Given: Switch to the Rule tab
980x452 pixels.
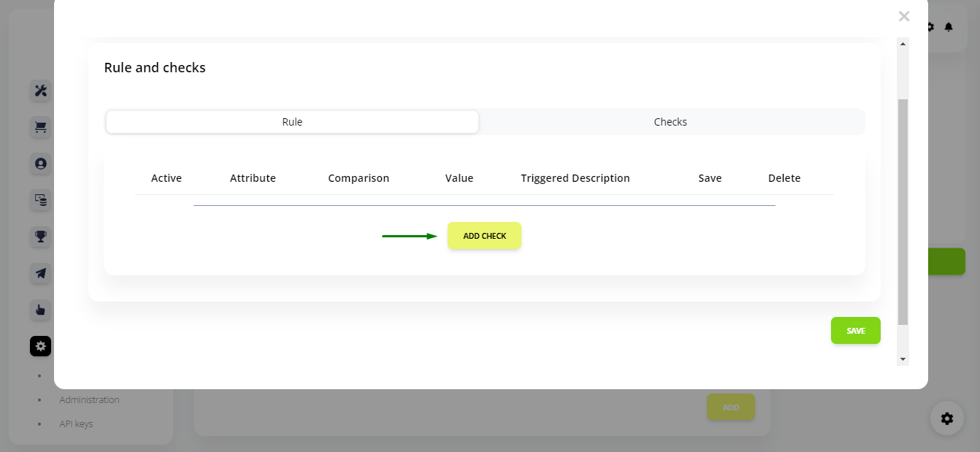Looking at the screenshot, I should pos(292,122).
